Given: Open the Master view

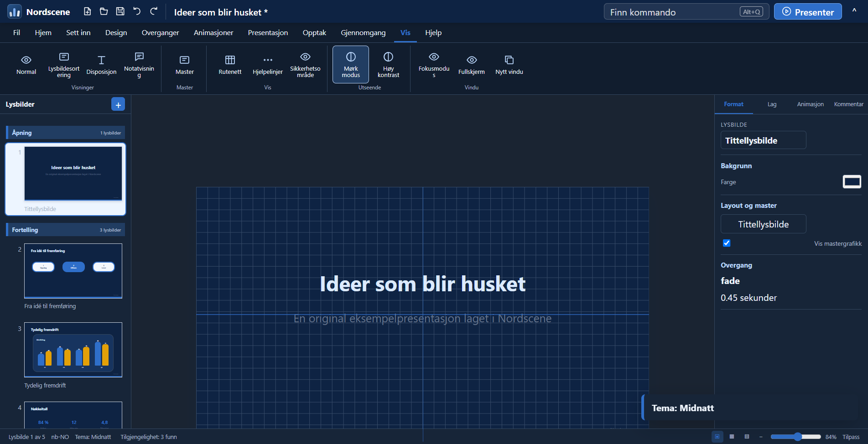Looking at the screenshot, I should tap(185, 65).
